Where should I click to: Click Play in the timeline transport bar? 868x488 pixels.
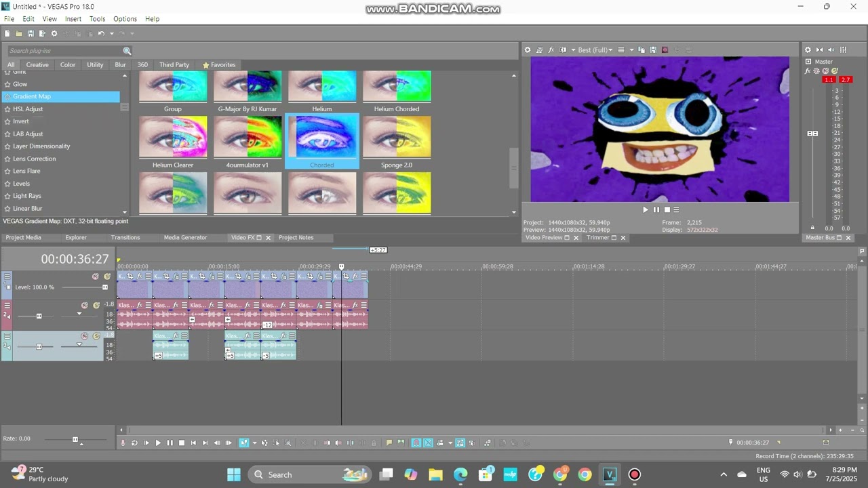(158, 443)
